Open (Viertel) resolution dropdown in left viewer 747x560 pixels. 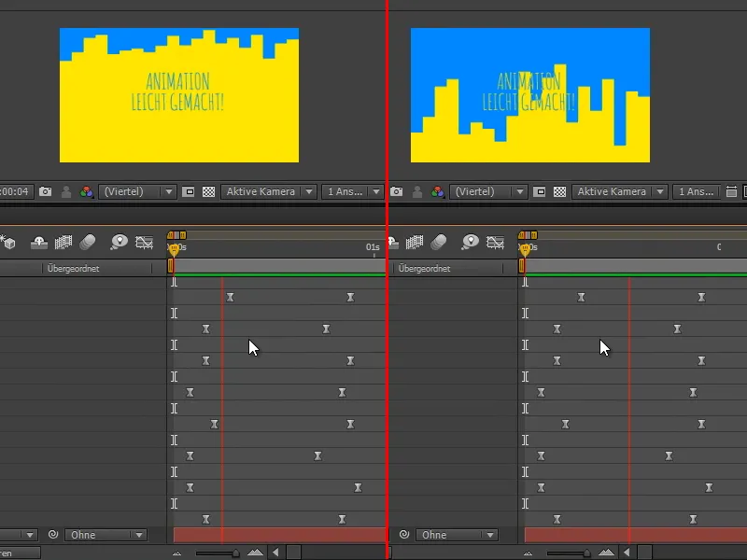(x=137, y=191)
